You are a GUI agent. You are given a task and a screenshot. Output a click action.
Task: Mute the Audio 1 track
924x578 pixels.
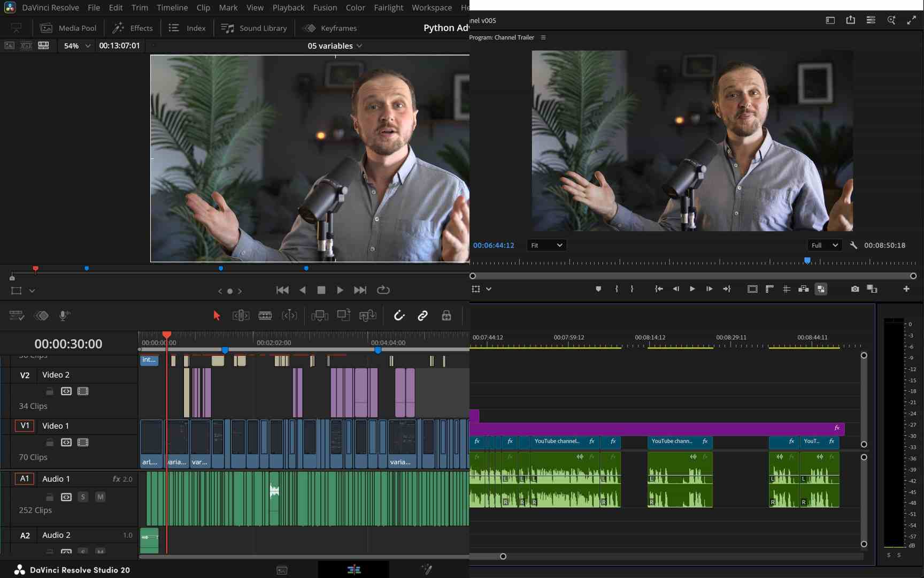(x=100, y=497)
